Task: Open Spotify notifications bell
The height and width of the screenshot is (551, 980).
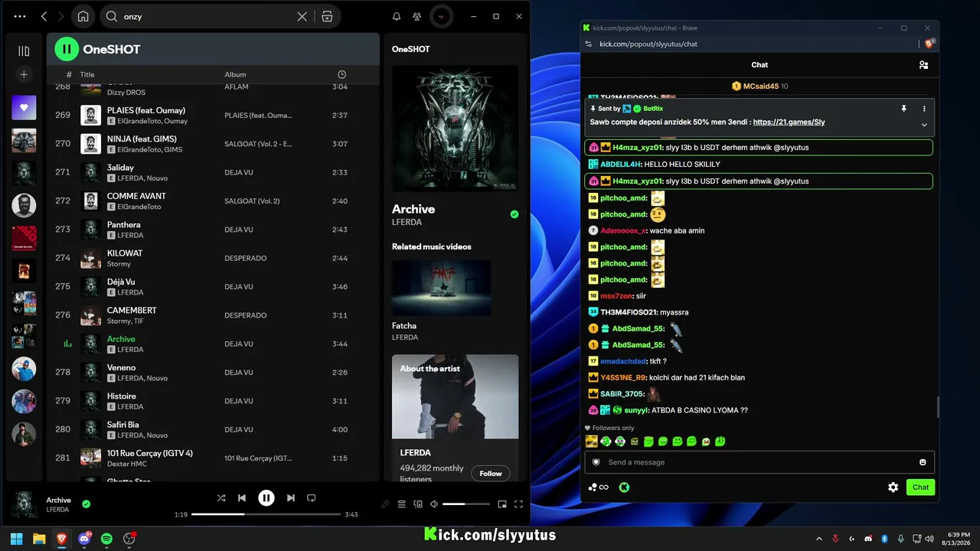Action: [x=397, y=16]
